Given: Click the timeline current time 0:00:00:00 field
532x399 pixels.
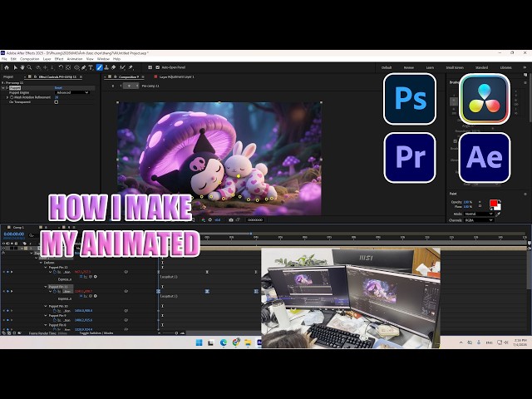Looking at the screenshot, I should coord(14,234).
